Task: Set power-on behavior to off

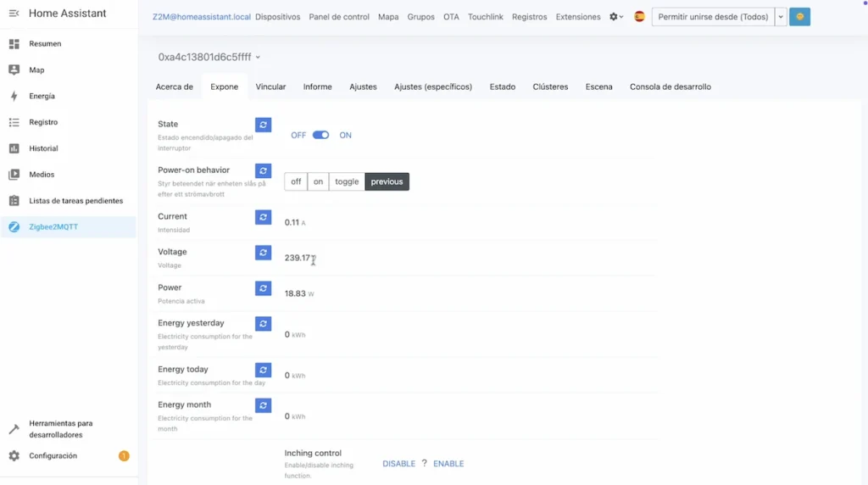Action: [296, 181]
